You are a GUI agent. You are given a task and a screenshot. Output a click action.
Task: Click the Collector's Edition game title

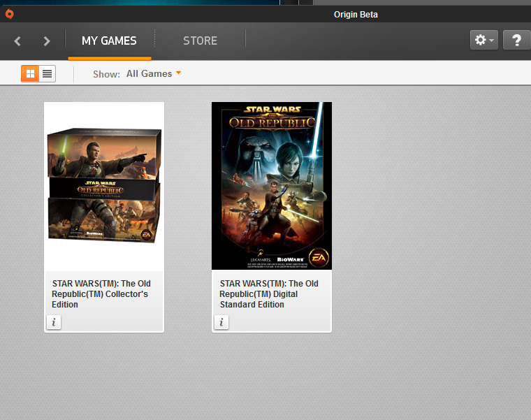point(101,294)
